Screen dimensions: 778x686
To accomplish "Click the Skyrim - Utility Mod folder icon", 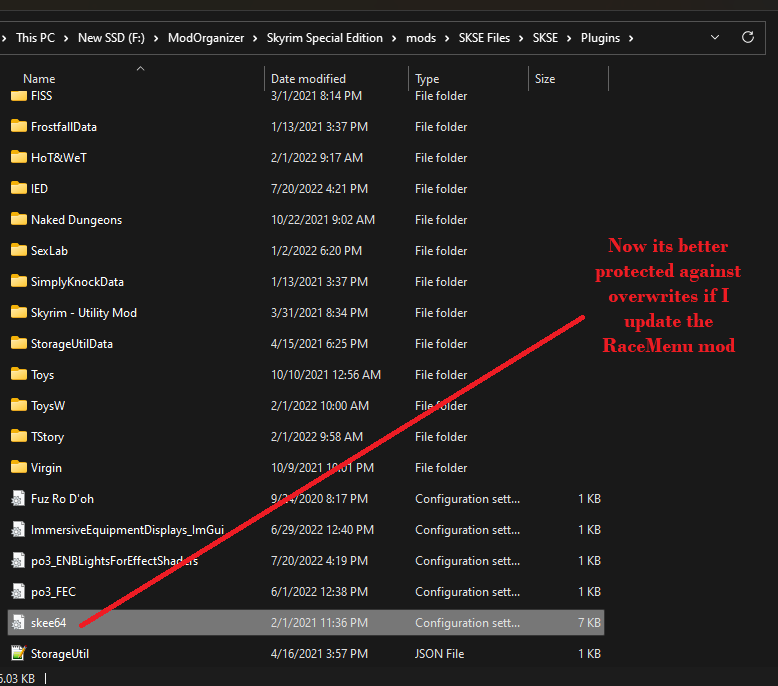I will 19,312.
